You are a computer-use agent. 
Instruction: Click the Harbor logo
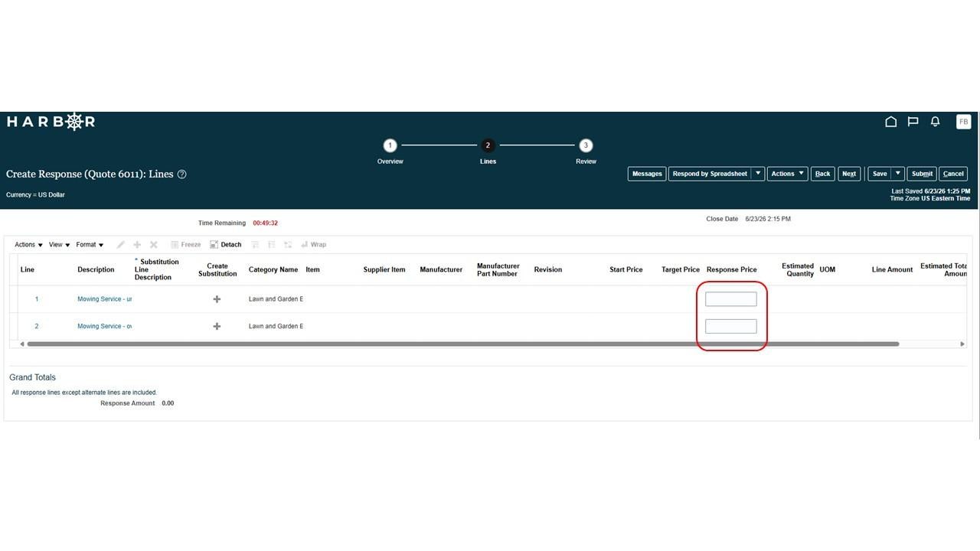coord(51,122)
